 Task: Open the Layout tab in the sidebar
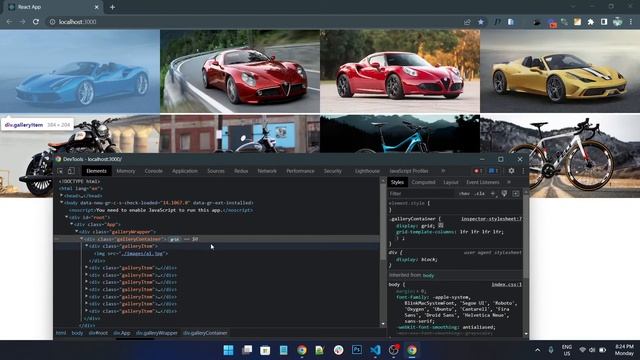click(451, 182)
